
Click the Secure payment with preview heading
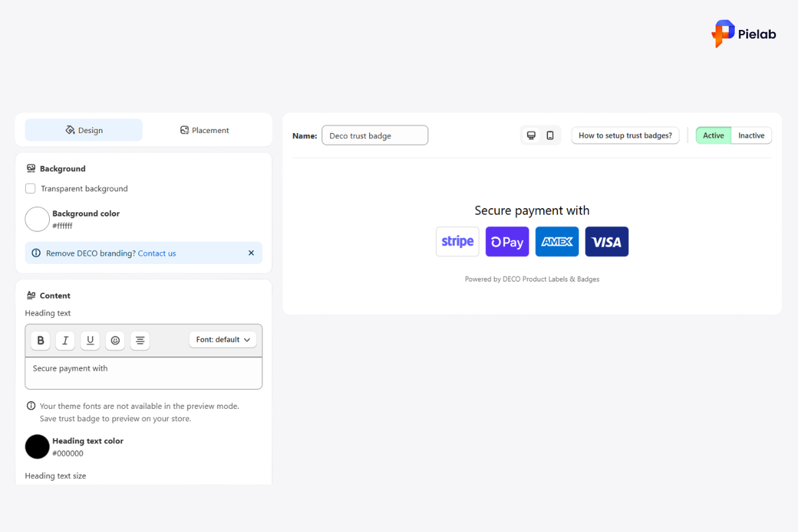(x=532, y=211)
